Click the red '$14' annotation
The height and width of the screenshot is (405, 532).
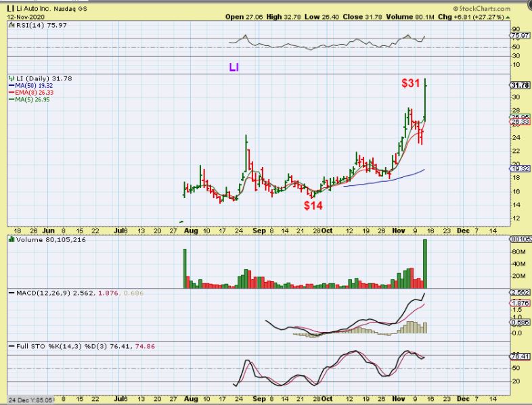[313, 206]
